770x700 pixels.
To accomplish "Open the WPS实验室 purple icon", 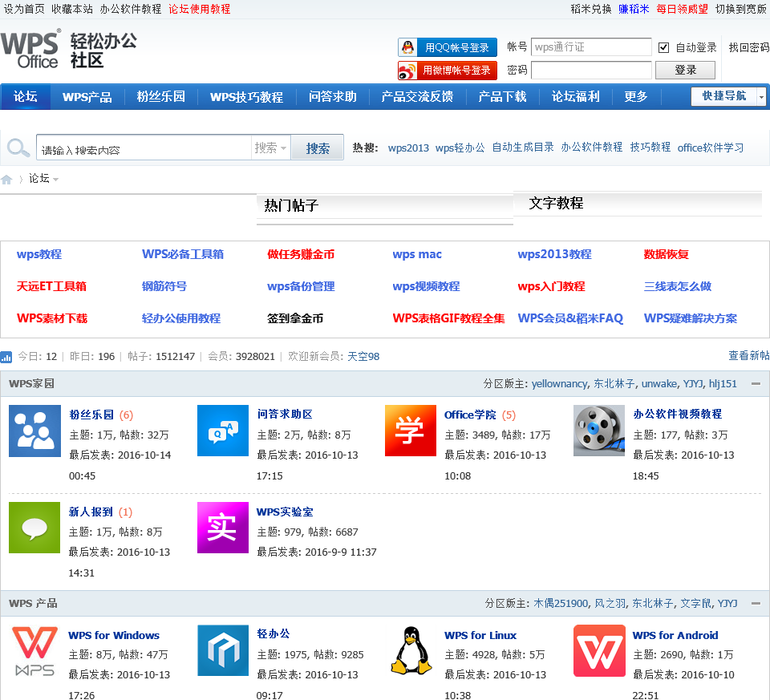I will [223, 528].
